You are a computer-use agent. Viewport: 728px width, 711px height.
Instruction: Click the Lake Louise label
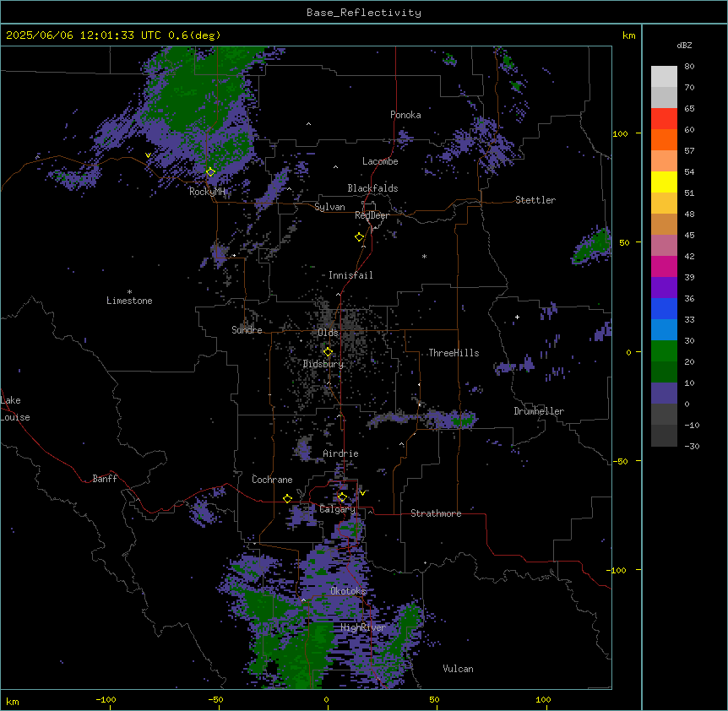(15, 409)
